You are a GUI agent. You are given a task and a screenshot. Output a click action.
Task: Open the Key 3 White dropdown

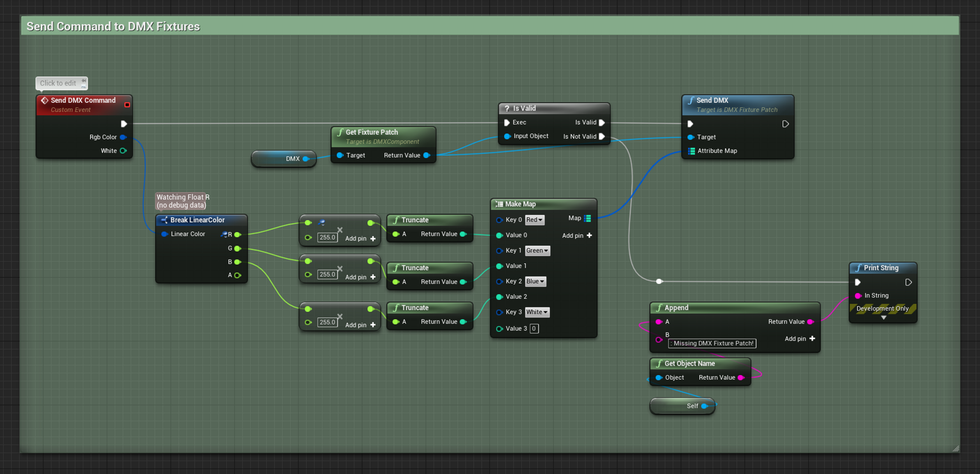coord(537,312)
